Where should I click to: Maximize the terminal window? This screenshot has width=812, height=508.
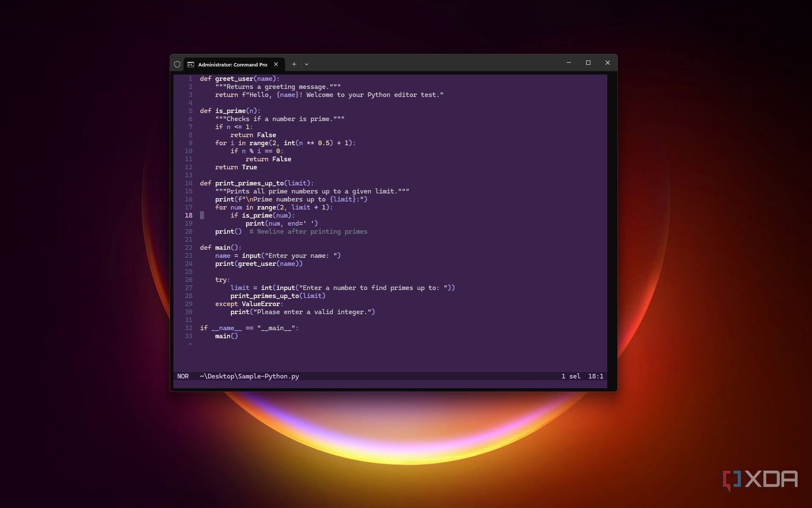[588, 63]
